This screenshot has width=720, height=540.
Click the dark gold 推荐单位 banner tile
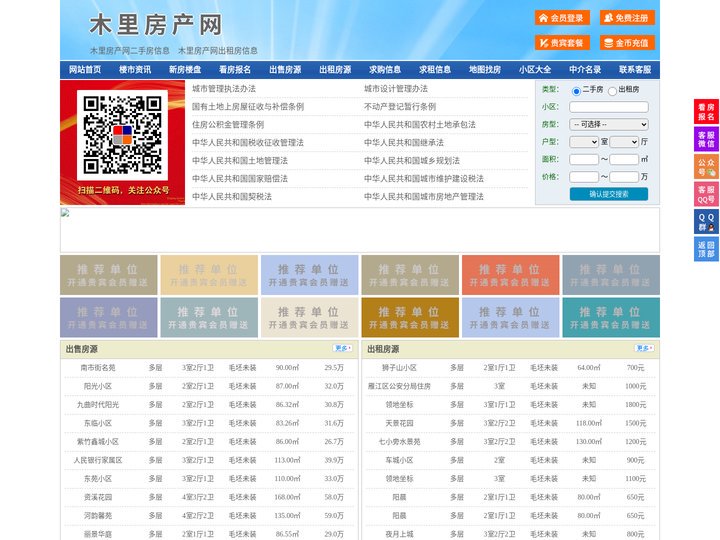410,317
